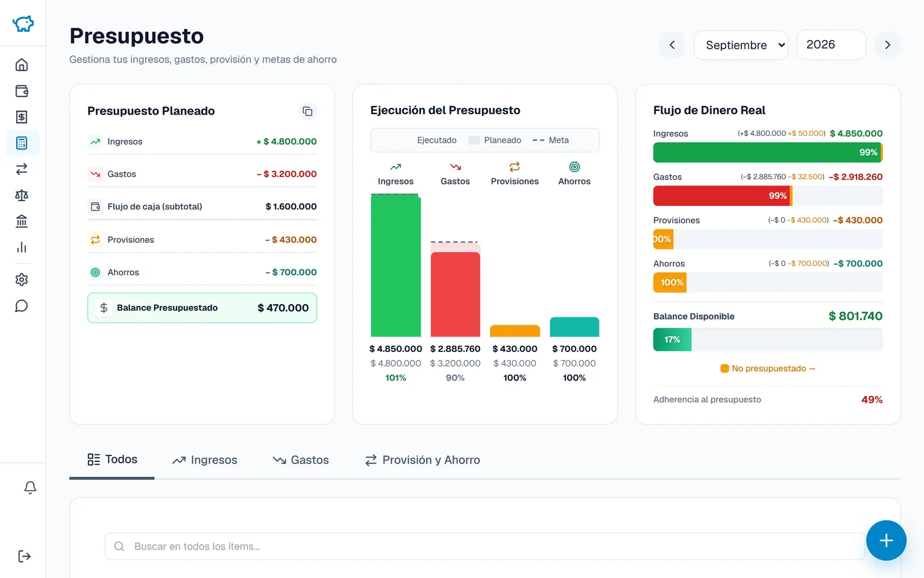Click the Provisiones row in Presupuesto Planeado

[202, 240]
